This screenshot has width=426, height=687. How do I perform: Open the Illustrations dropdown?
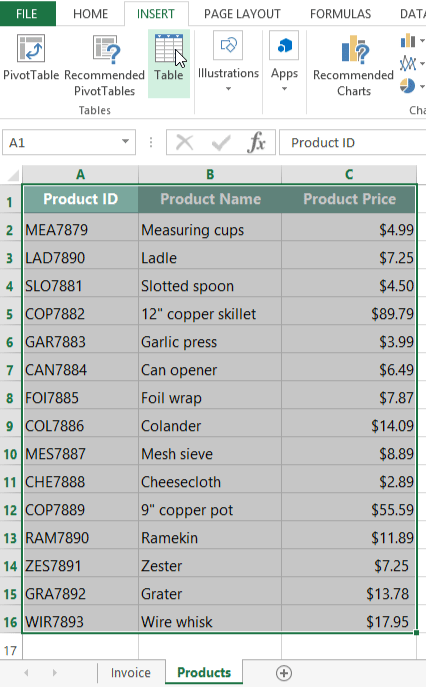228,63
